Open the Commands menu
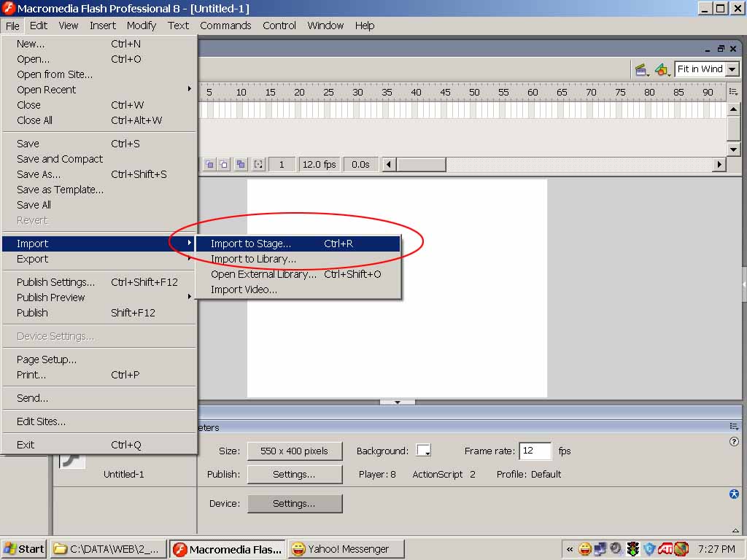Image resolution: width=747 pixels, height=560 pixels. click(x=225, y=26)
